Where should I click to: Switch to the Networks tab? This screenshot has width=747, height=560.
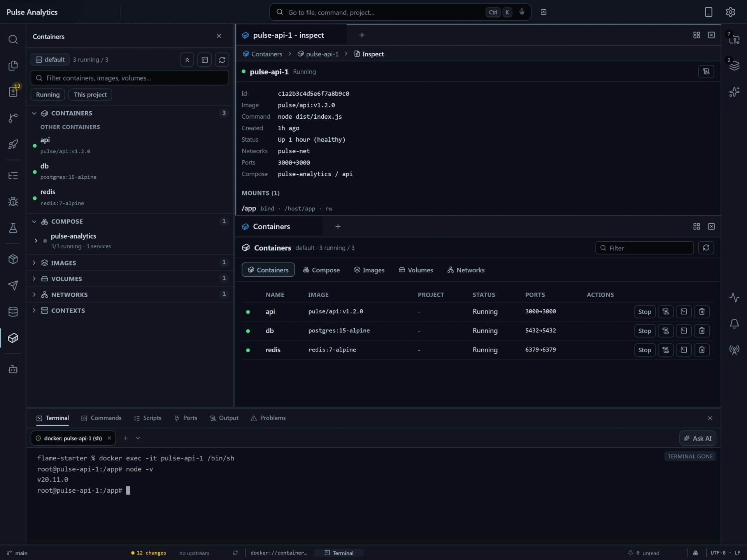coord(466,270)
